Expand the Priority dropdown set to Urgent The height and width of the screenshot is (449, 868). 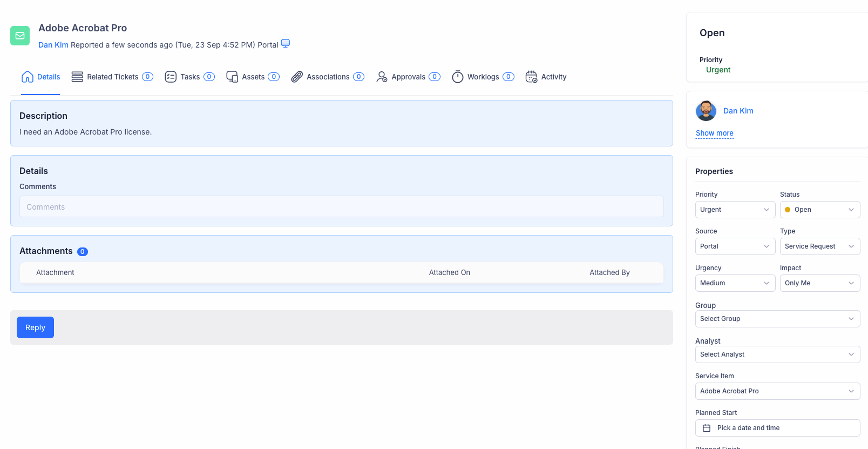(x=735, y=210)
